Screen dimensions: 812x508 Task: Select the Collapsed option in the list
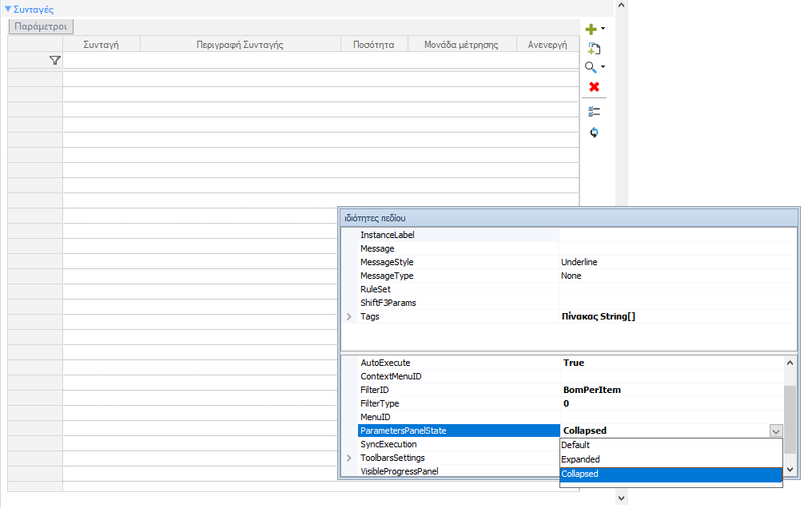[671, 474]
